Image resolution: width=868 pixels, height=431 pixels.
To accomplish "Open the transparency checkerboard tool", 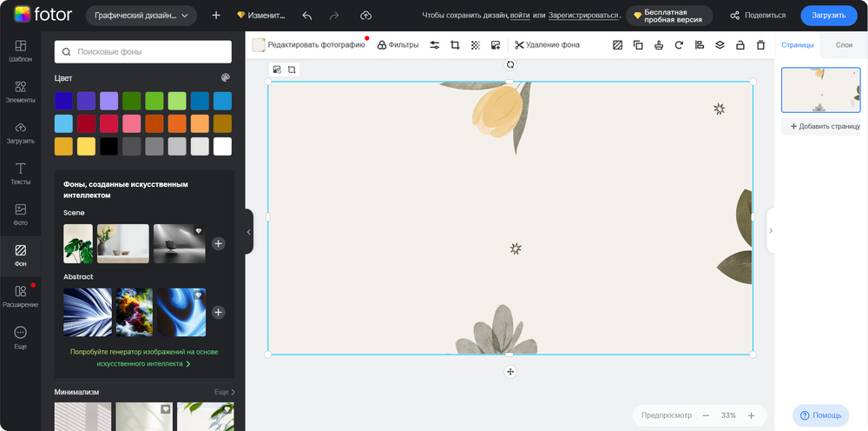I will coord(475,45).
